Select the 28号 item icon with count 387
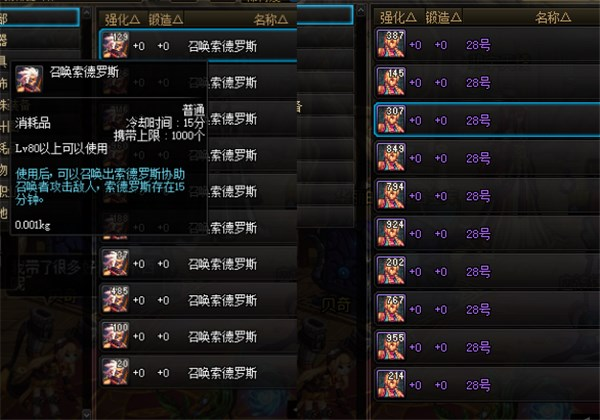This screenshot has width=600, height=420. coord(391,44)
